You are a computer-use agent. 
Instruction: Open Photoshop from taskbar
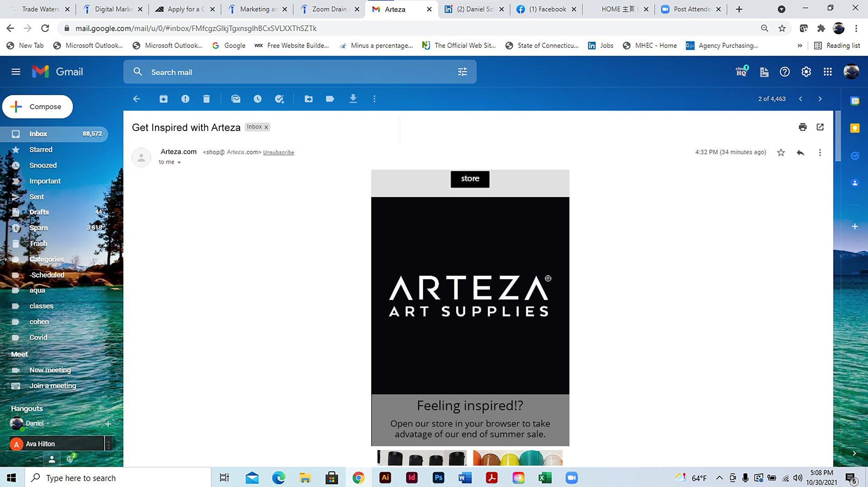438,478
